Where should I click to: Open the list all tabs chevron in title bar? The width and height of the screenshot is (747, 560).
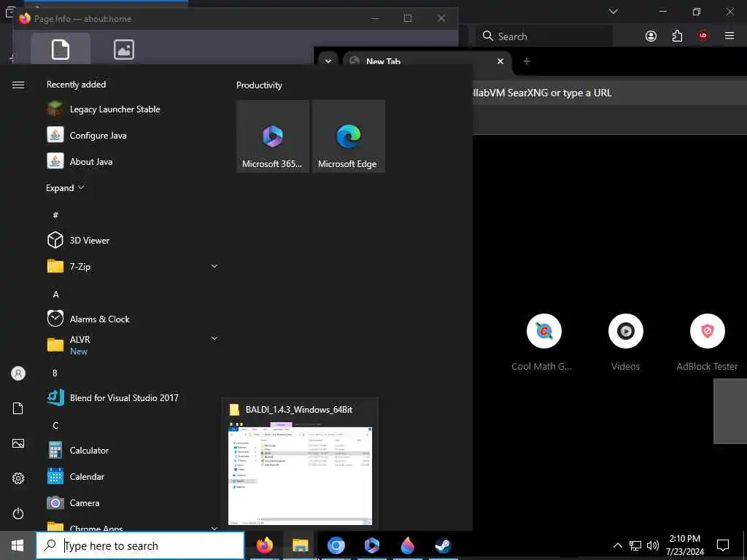pos(614,12)
